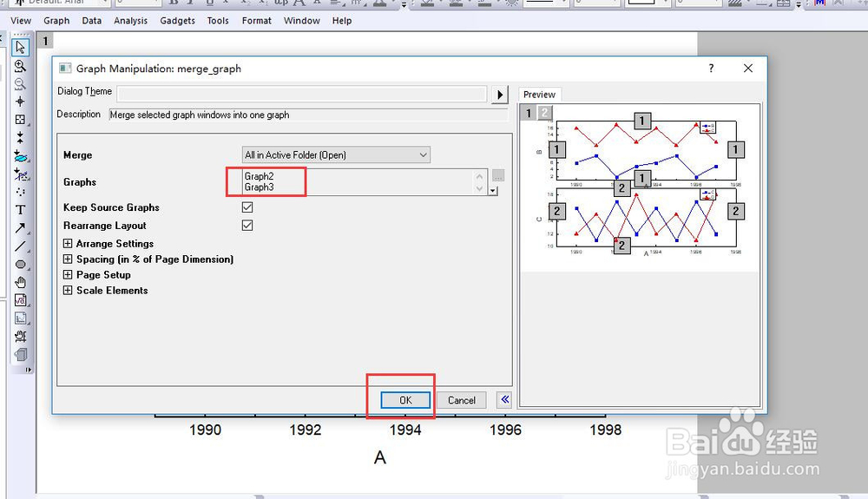The image size is (868, 499).
Task: Click the 1994 axis tick label
Action: [405, 430]
